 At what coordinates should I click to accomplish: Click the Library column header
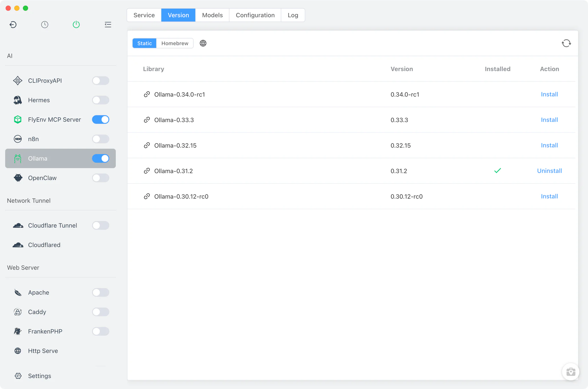154,69
